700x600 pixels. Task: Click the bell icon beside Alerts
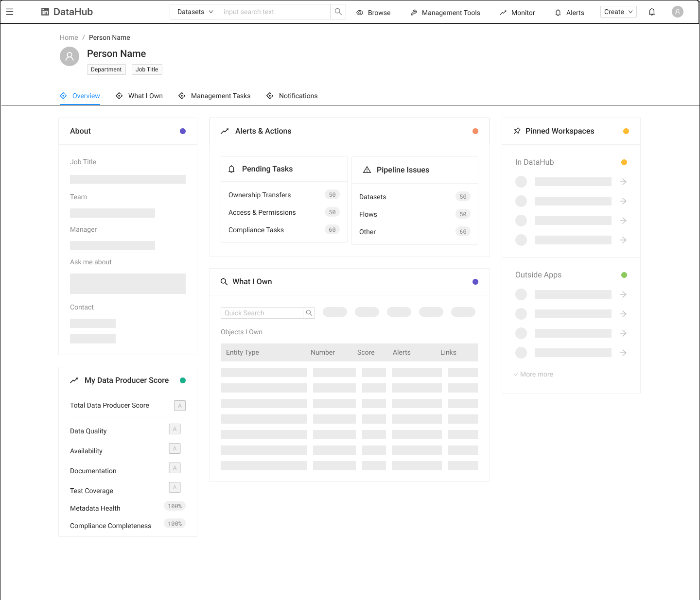point(558,13)
